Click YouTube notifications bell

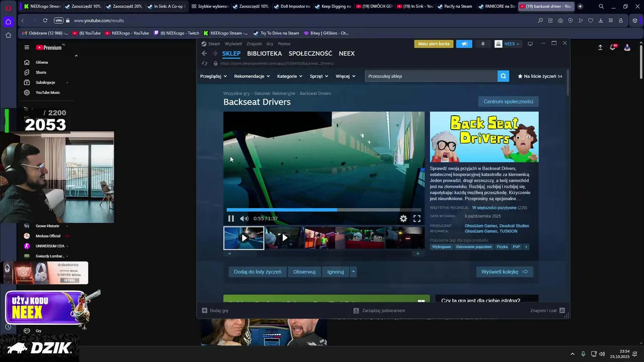click(613, 47)
